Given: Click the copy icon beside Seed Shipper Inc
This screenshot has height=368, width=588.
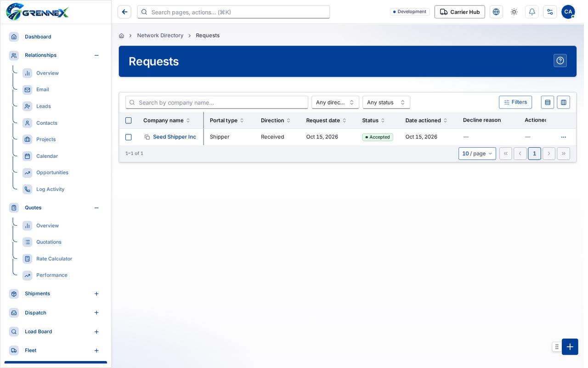Looking at the screenshot, I should pyautogui.click(x=147, y=137).
